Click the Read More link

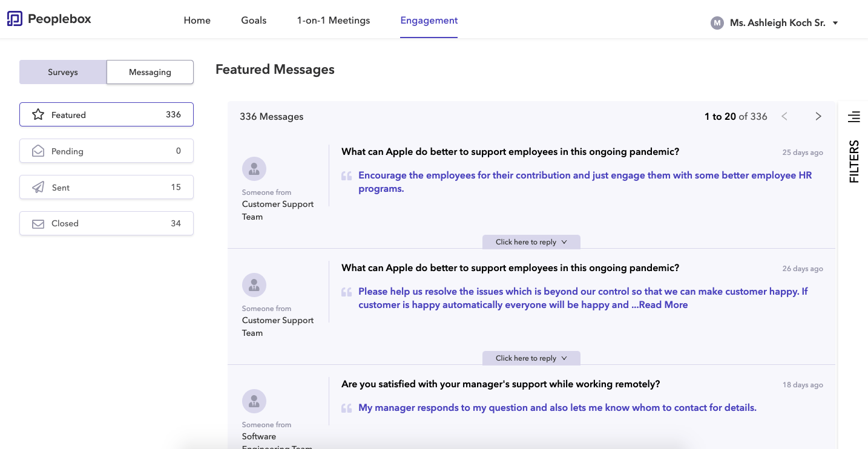(x=663, y=305)
